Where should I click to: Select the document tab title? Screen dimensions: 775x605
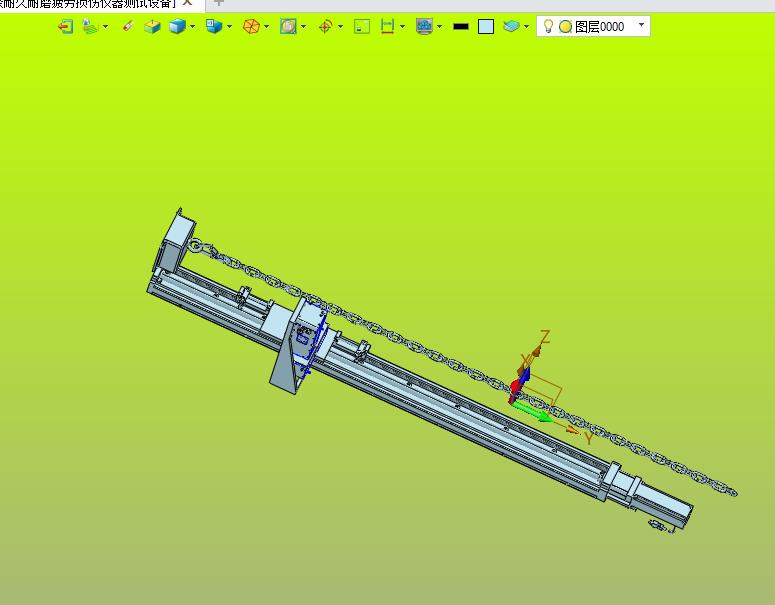pos(88,3)
